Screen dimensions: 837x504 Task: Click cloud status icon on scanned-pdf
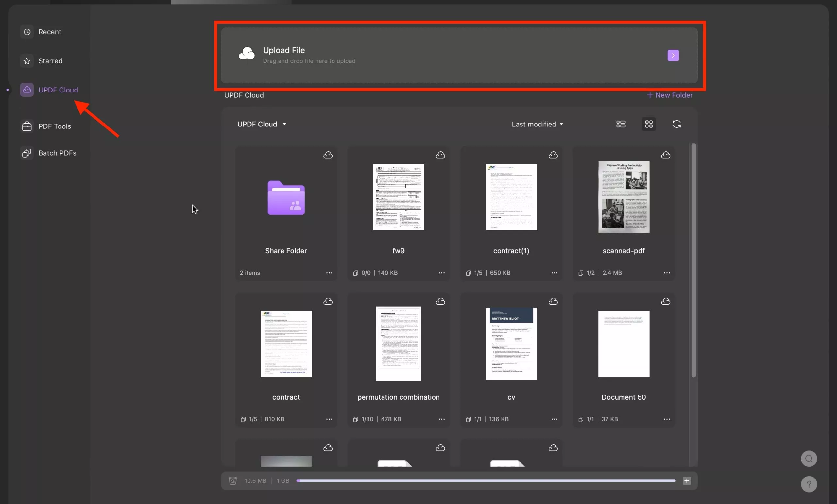665,155
